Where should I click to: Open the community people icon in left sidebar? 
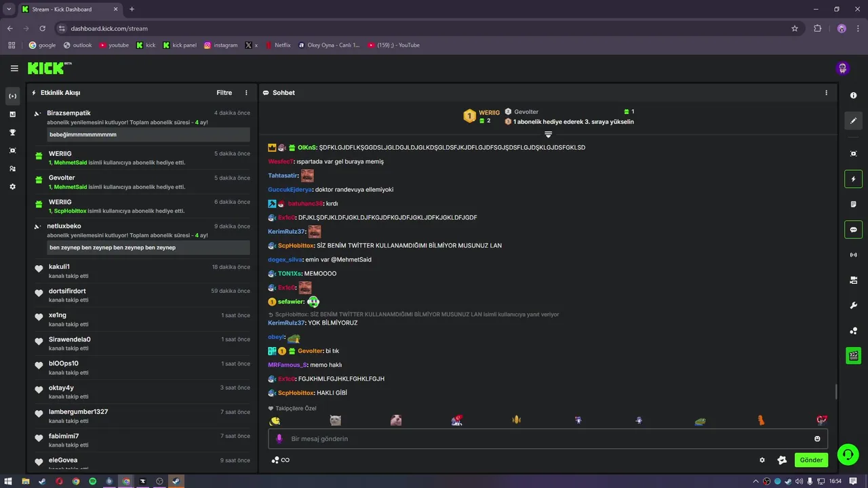pos(12,169)
